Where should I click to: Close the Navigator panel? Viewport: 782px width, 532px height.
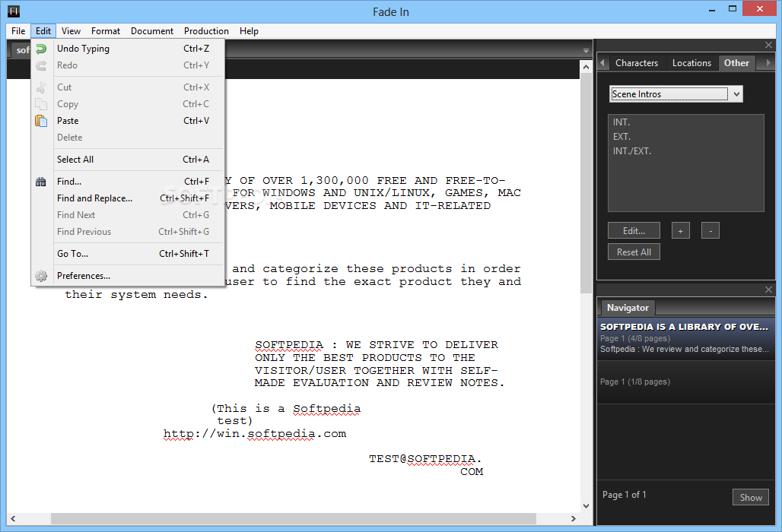pyautogui.click(x=768, y=290)
